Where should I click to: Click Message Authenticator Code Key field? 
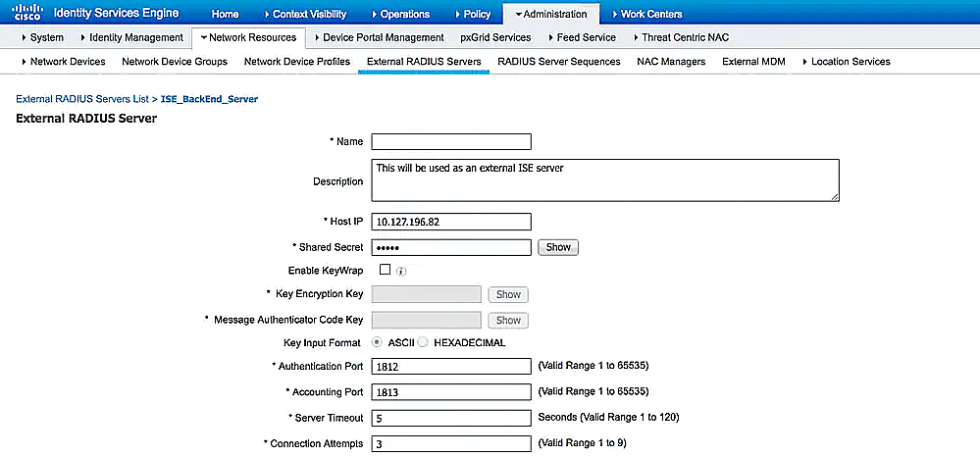(427, 320)
